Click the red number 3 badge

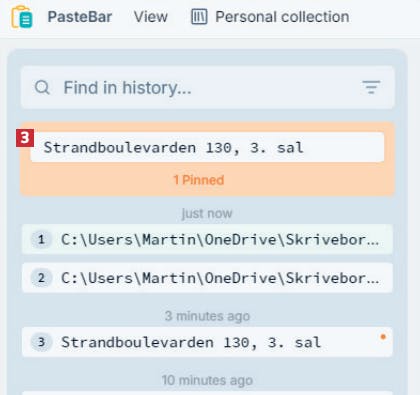pyautogui.click(x=25, y=138)
